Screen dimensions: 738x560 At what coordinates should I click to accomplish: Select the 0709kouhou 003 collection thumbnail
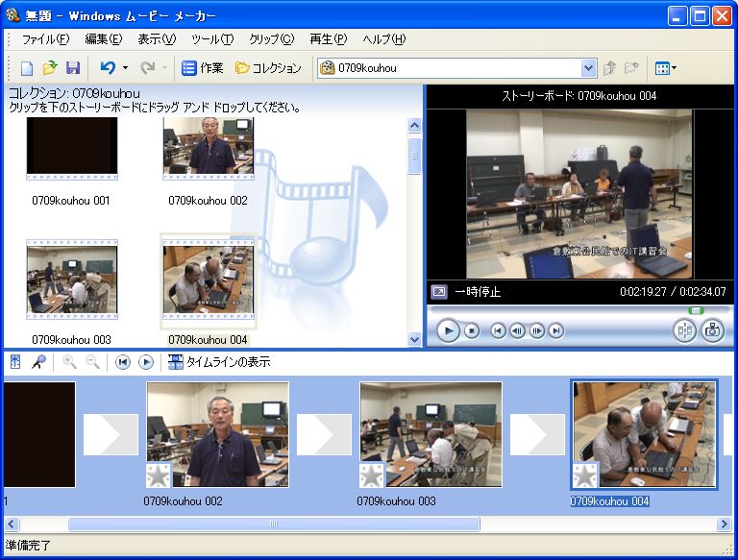[72, 281]
